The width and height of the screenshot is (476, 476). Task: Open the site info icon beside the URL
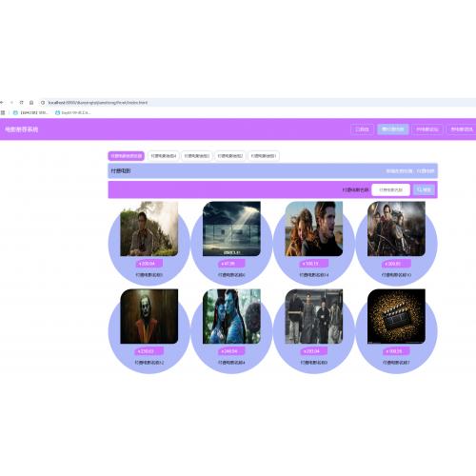43,103
